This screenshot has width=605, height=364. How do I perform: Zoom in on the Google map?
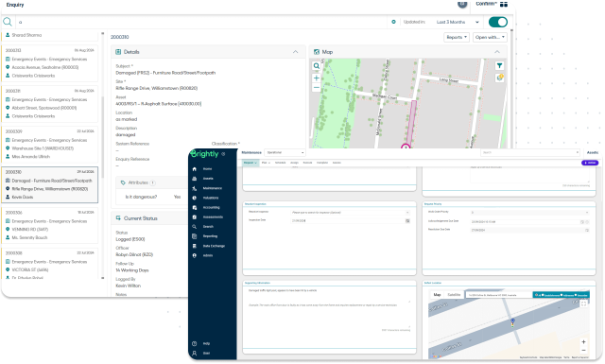click(x=583, y=342)
